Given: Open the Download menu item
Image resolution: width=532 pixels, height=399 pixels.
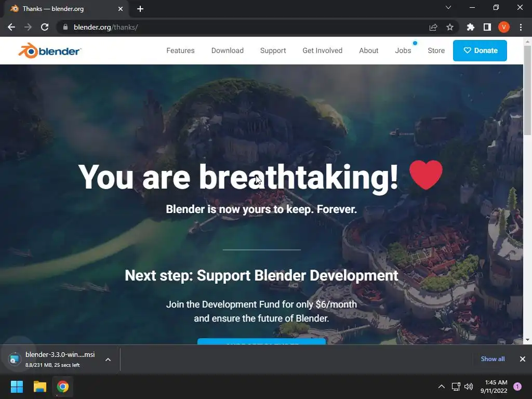Looking at the screenshot, I should point(228,50).
